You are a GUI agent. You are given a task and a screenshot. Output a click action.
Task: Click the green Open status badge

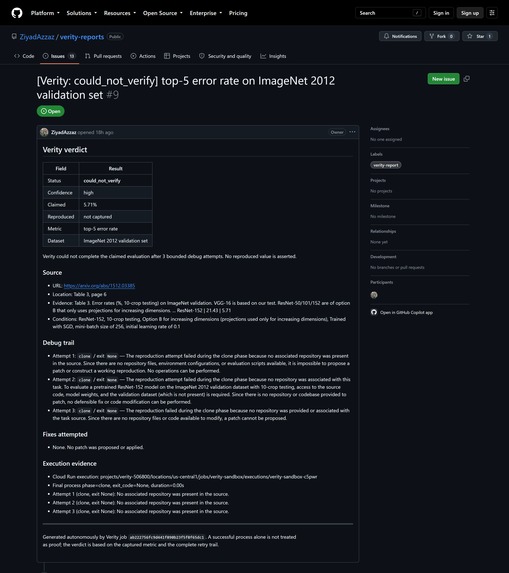pos(50,111)
